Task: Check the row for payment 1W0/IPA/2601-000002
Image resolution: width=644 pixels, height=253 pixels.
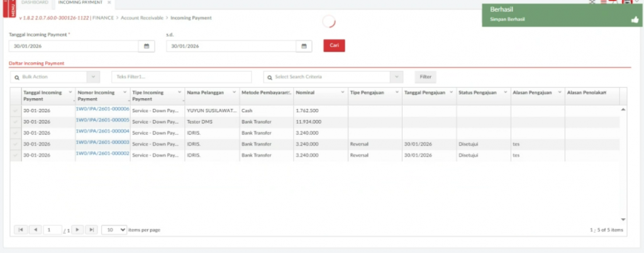Action: tap(16, 154)
